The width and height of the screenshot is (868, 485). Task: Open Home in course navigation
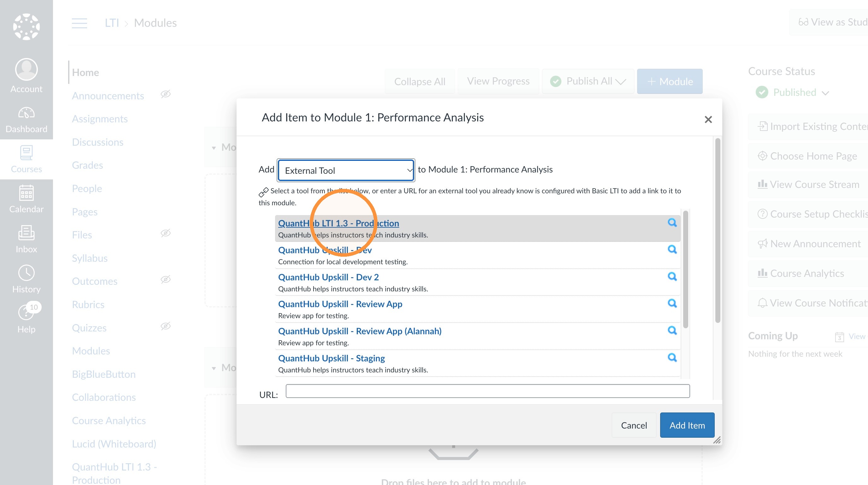85,73
